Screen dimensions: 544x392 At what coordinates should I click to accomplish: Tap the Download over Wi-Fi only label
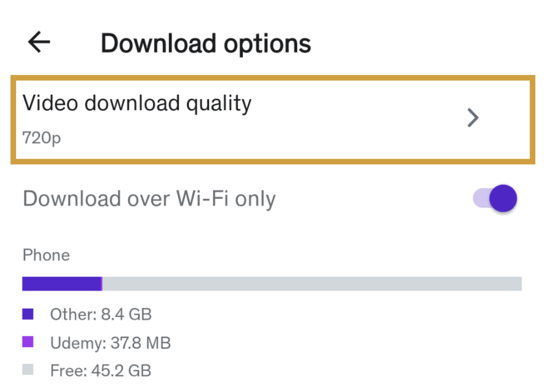(149, 199)
